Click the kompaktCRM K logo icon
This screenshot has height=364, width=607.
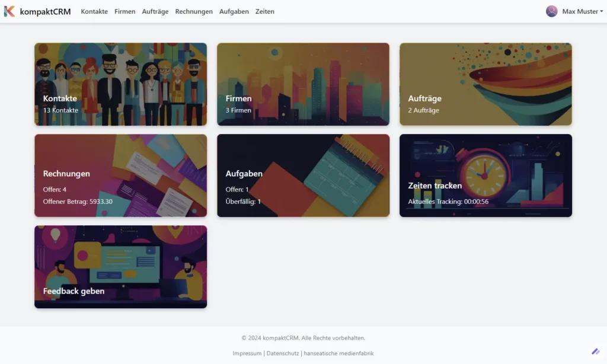coord(9,11)
